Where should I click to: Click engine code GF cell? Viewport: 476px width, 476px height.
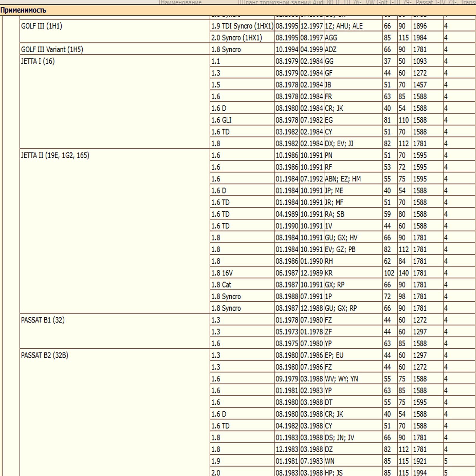[353, 73]
